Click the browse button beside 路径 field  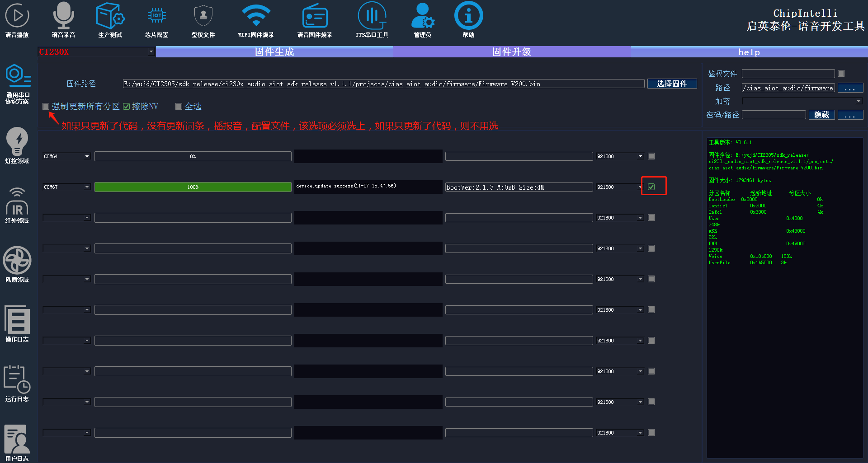pyautogui.click(x=850, y=88)
